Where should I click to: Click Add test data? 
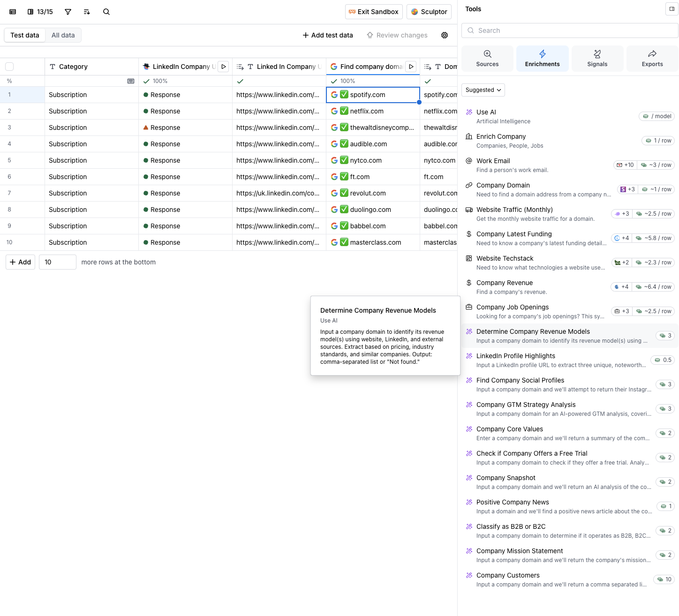(328, 35)
